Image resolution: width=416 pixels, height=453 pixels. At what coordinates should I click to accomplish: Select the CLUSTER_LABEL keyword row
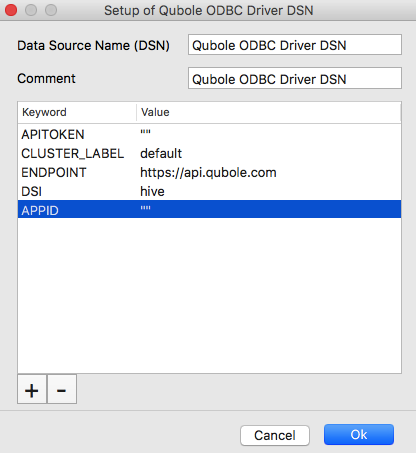209,153
